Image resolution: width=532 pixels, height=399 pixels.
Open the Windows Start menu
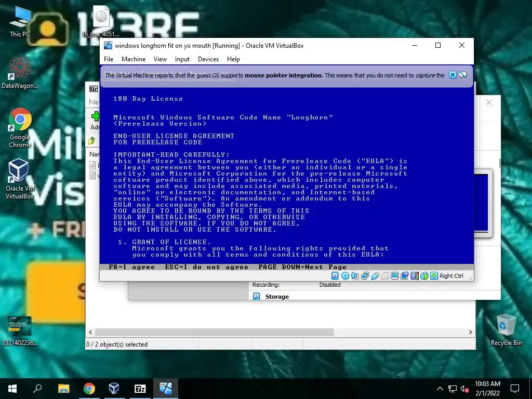[12, 389]
